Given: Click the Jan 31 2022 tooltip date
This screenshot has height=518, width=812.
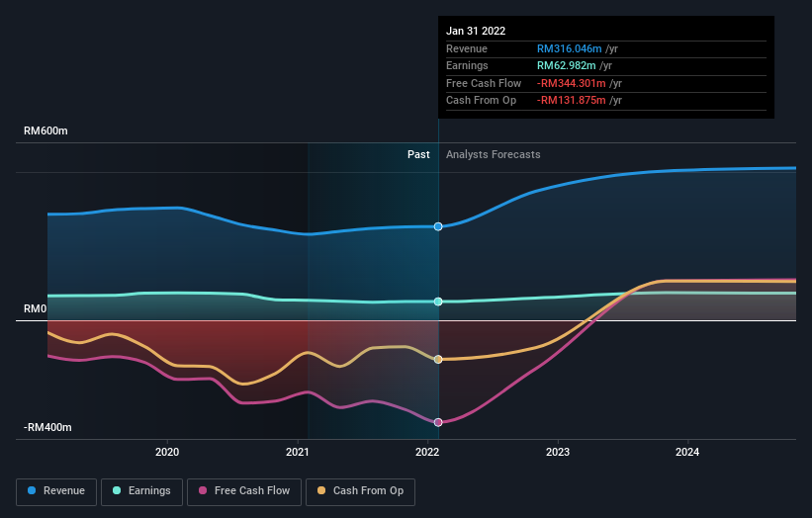Looking at the screenshot, I should 476,31.
